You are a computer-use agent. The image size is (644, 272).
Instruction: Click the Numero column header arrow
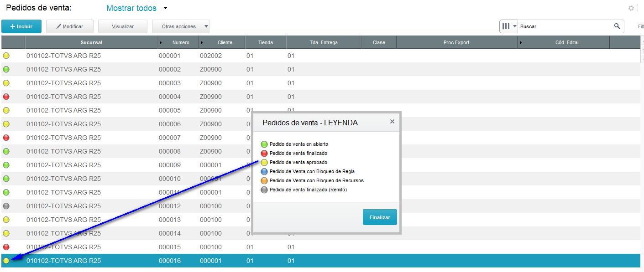click(x=161, y=42)
